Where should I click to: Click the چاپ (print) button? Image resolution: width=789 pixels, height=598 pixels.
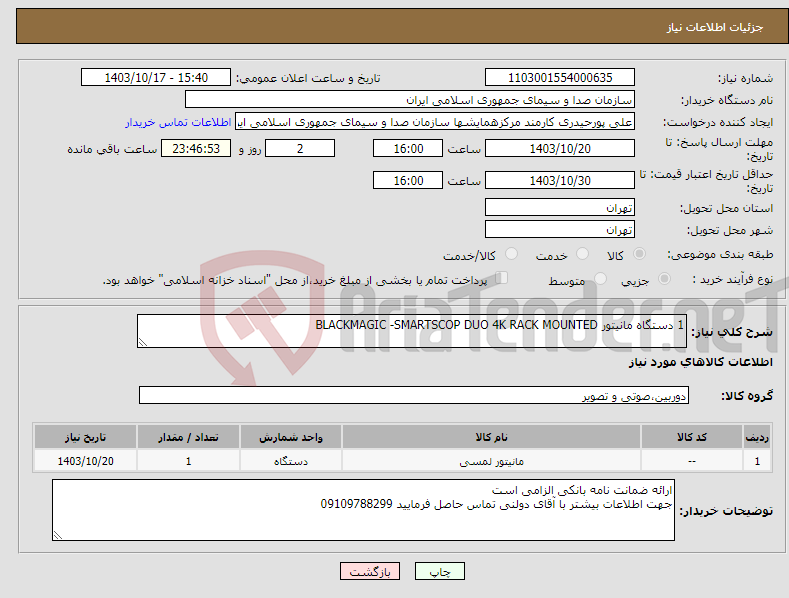(439, 571)
